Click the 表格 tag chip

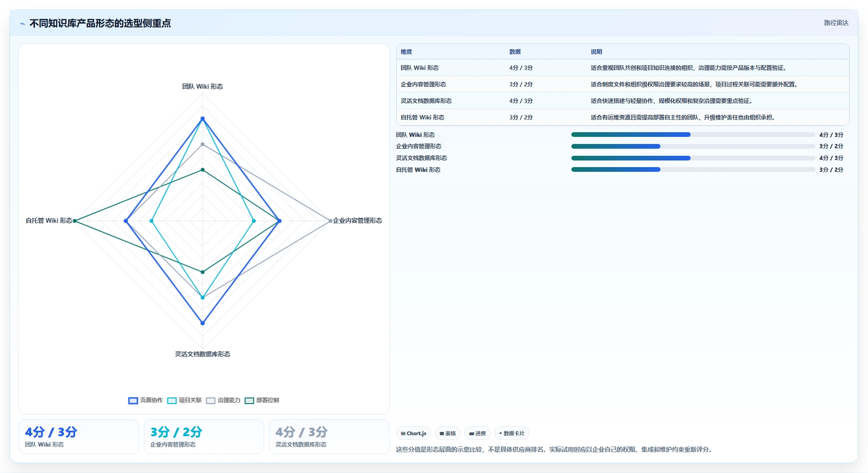click(448, 433)
